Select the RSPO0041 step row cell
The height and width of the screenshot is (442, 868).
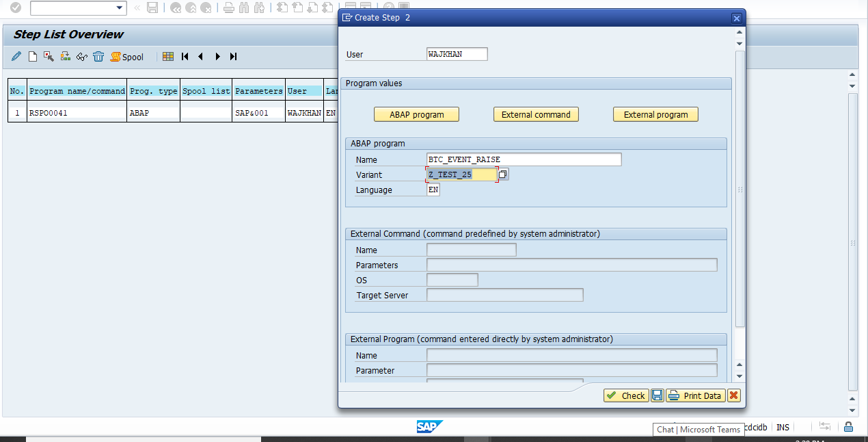pos(76,112)
